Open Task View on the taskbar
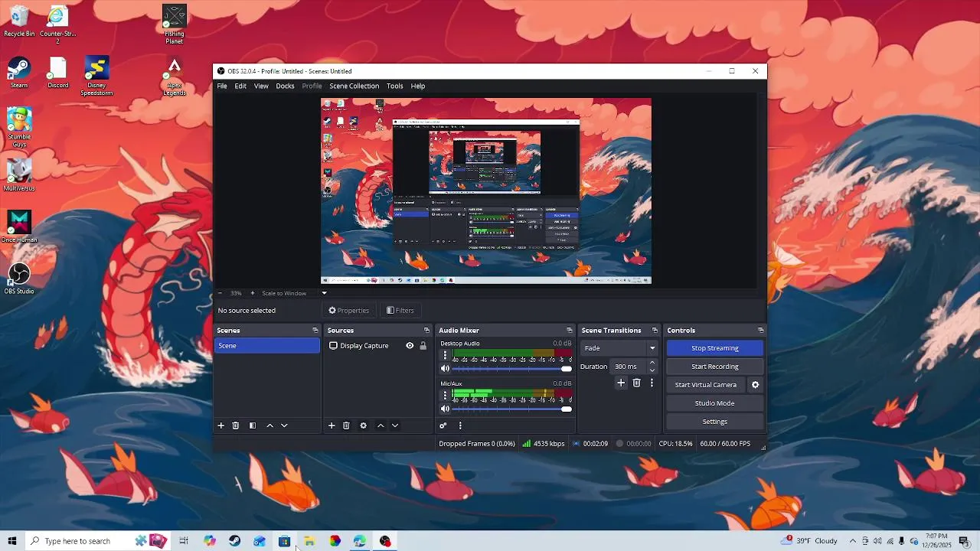The image size is (980, 551). 184,541
